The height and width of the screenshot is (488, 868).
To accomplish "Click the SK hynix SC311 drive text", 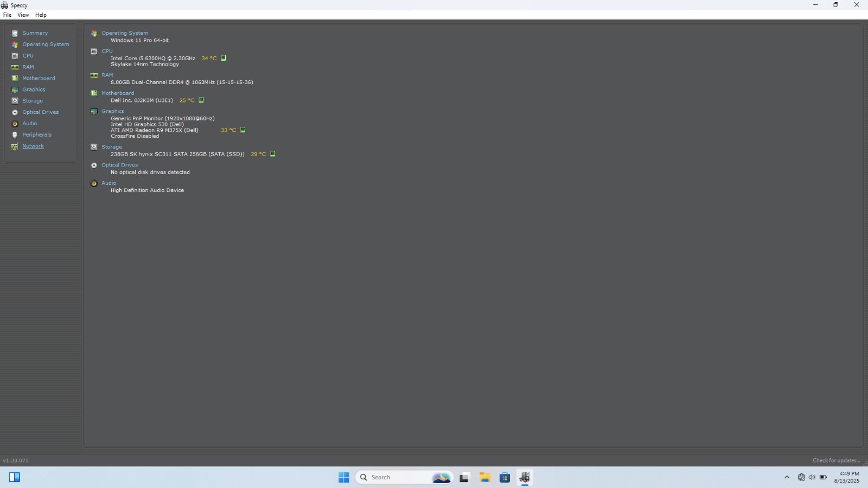I will tap(177, 155).
